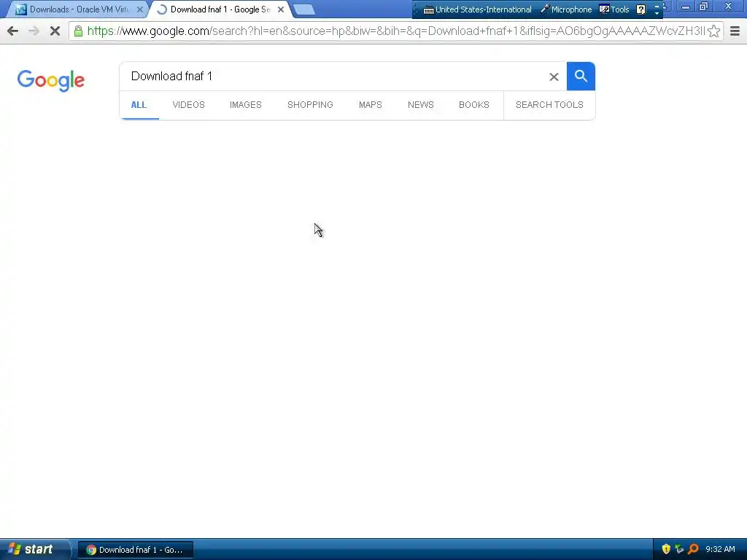Viewport: 747px width, 560px height.
Task: Click the blue magnifier search button
Action: click(x=581, y=76)
